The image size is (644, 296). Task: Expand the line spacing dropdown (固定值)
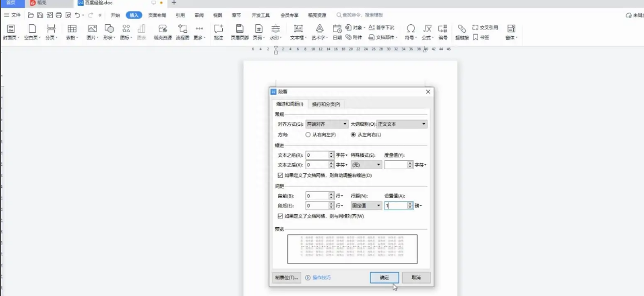[x=366, y=205]
